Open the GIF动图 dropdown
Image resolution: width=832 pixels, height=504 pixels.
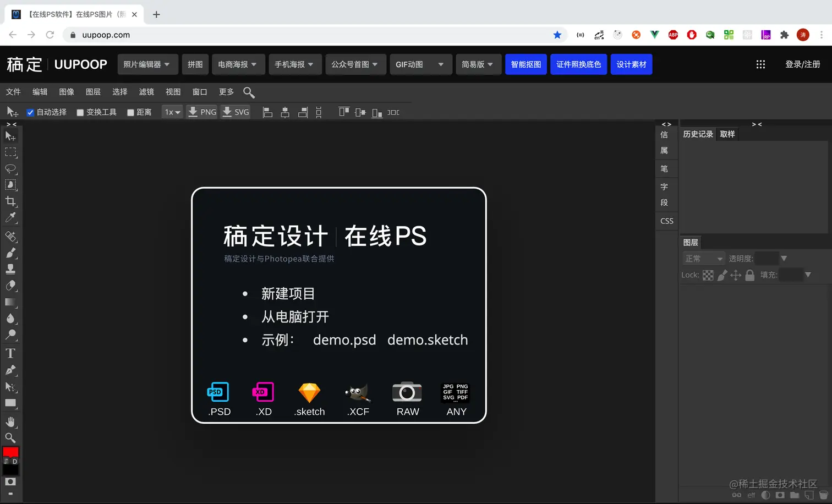coord(420,64)
